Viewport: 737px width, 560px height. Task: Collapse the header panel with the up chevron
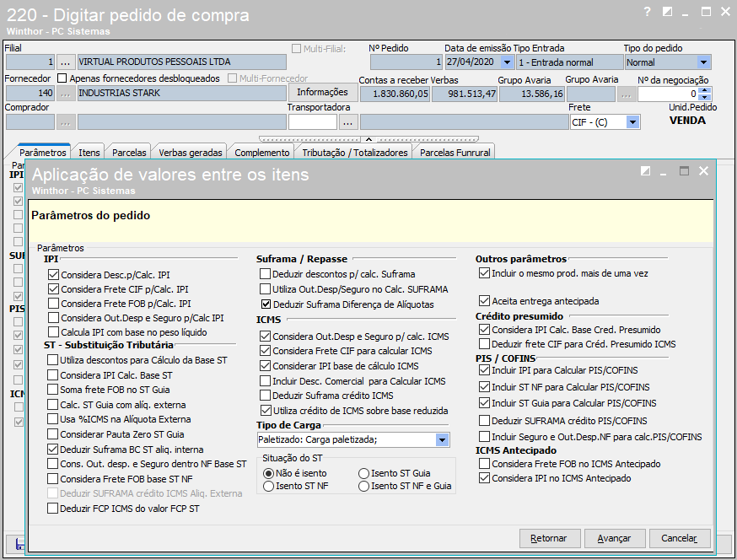[369, 139]
